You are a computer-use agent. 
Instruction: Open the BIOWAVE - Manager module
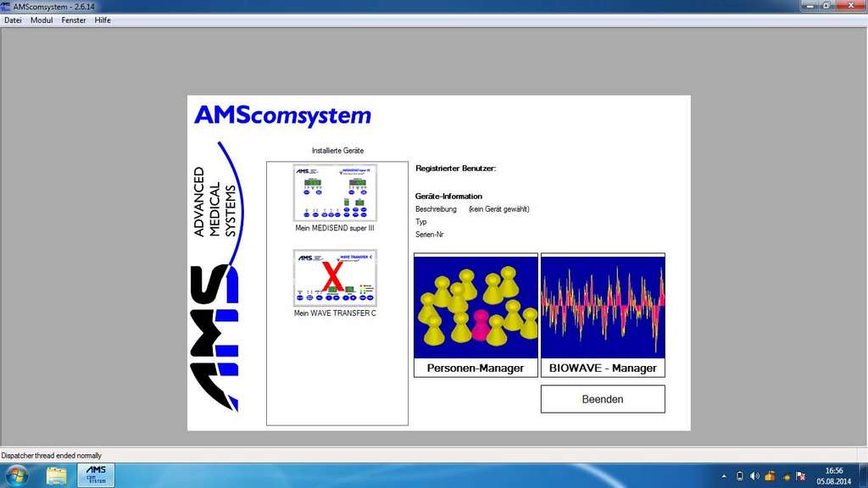coord(603,315)
